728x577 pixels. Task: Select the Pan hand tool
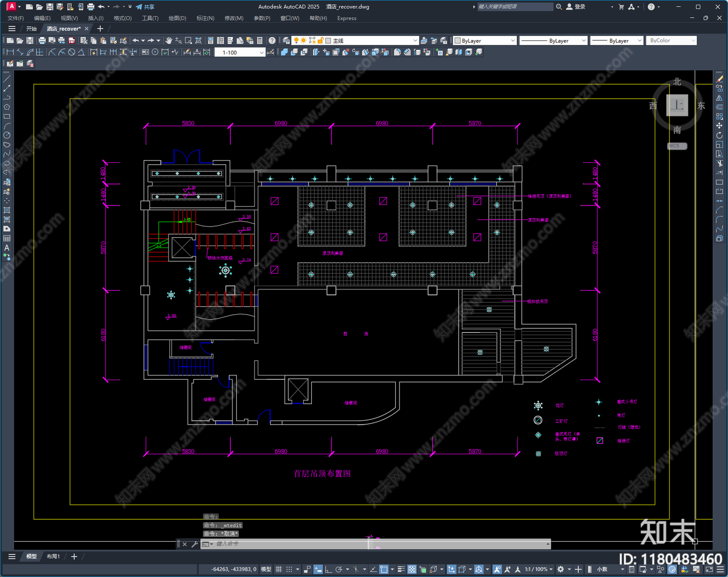pyautogui.click(x=169, y=40)
